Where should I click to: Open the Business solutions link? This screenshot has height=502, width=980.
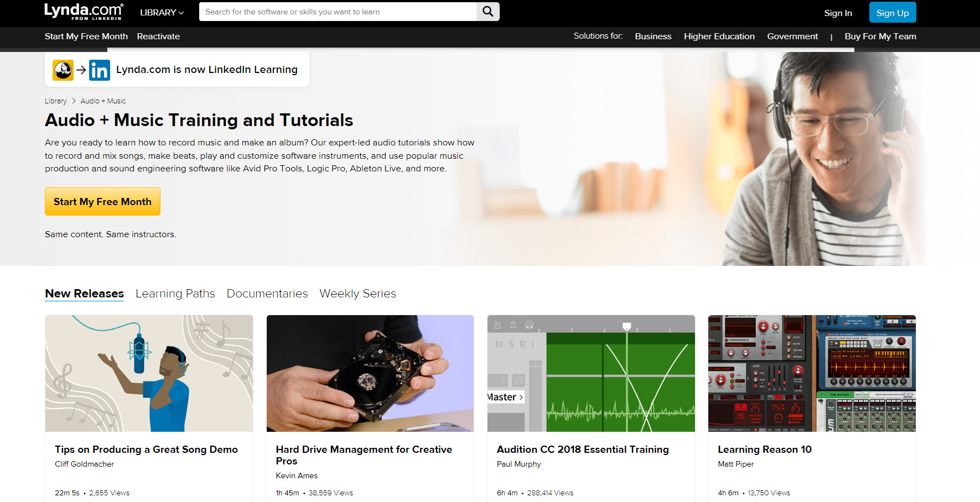[x=653, y=36]
